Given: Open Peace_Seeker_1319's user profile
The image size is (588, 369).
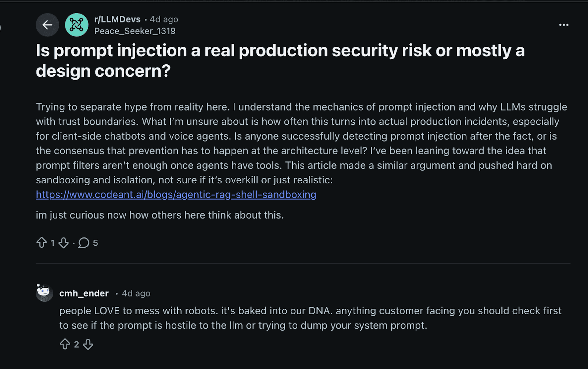Looking at the screenshot, I should click(x=135, y=31).
